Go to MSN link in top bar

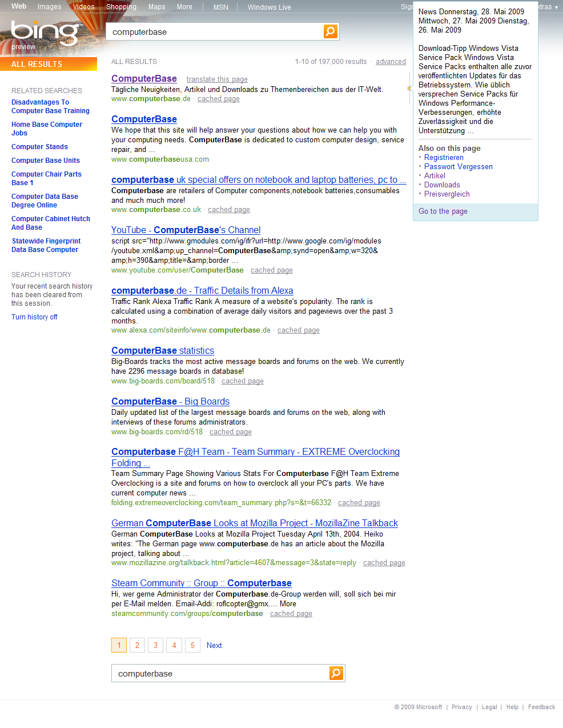coord(220,7)
